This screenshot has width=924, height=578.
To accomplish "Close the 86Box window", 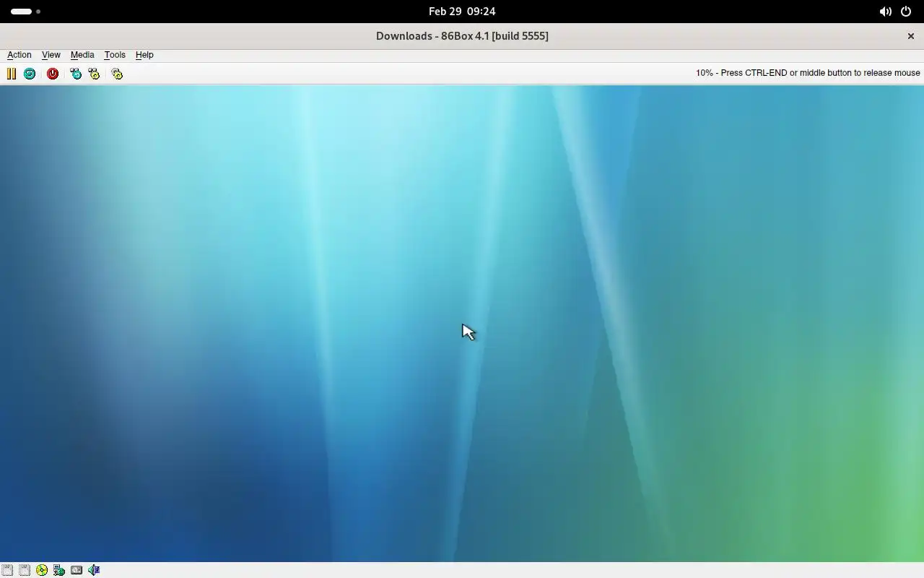I will click(x=911, y=36).
